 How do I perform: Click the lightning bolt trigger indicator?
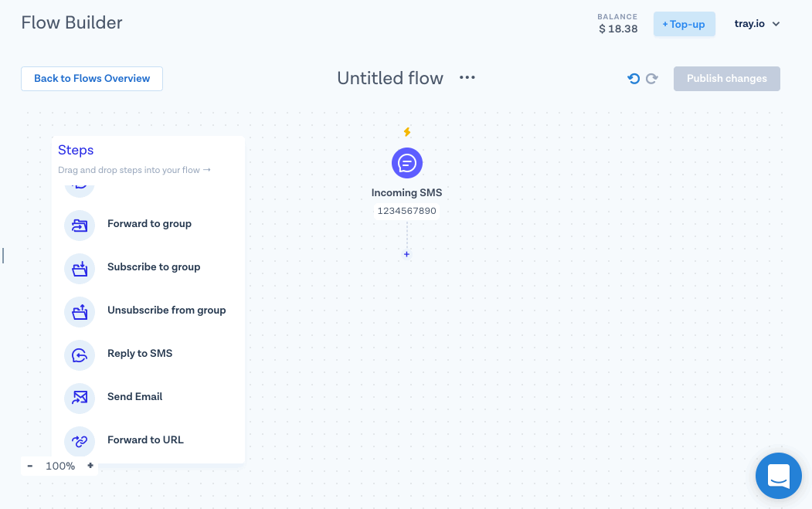[407, 132]
